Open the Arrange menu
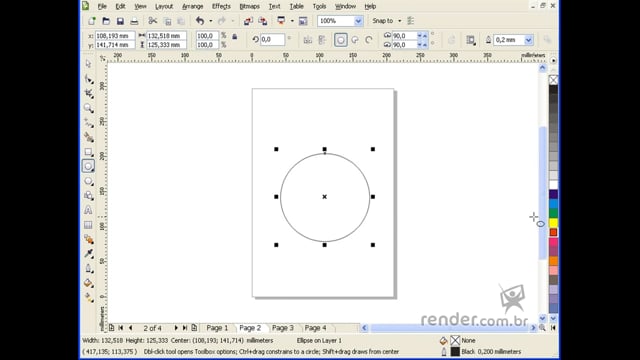Screen dimensions: 640x360 coord(193,7)
